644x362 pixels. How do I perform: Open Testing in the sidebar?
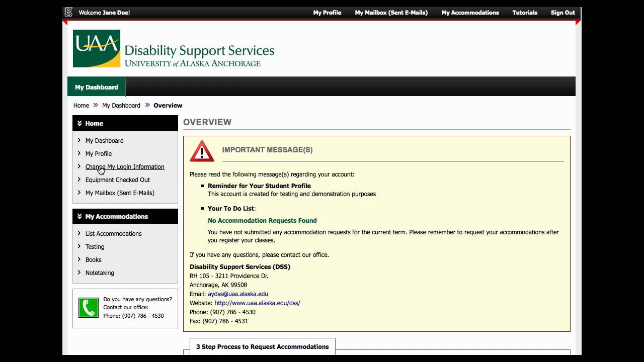pyautogui.click(x=95, y=246)
